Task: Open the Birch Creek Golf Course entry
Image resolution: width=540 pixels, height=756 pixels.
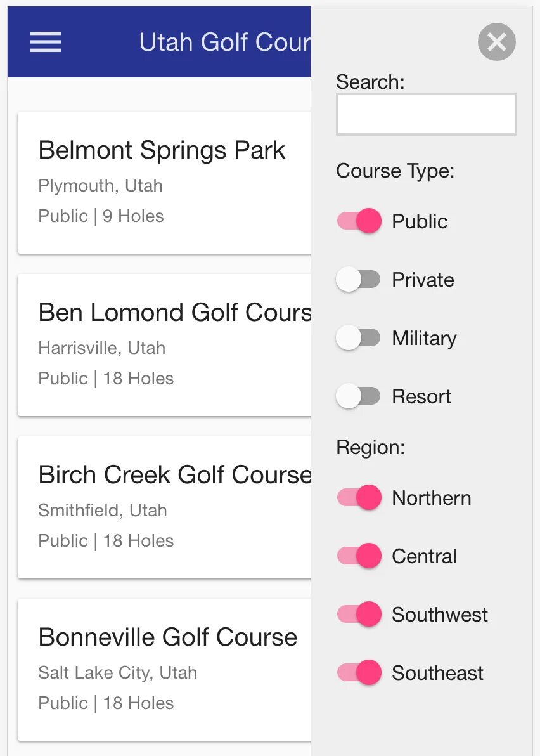Action: pos(164,507)
